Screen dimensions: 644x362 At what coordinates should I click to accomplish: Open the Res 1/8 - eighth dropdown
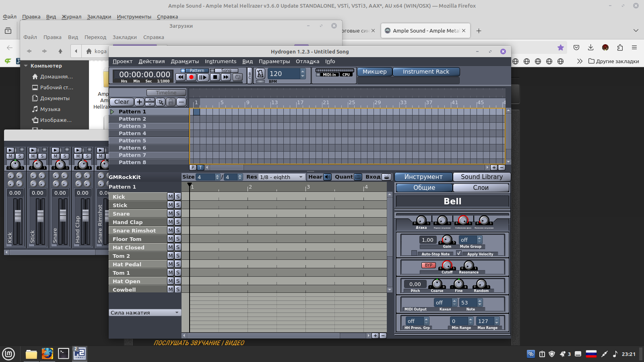pyautogui.click(x=281, y=177)
